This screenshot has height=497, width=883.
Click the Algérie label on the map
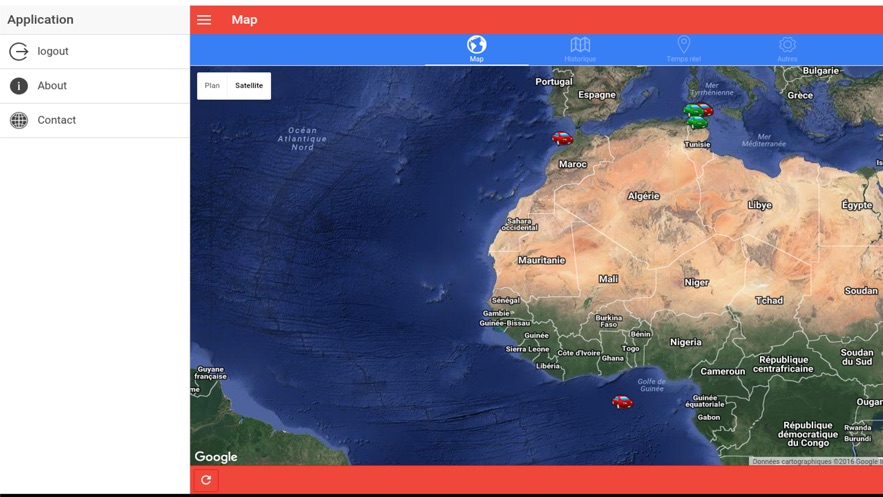click(x=643, y=196)
